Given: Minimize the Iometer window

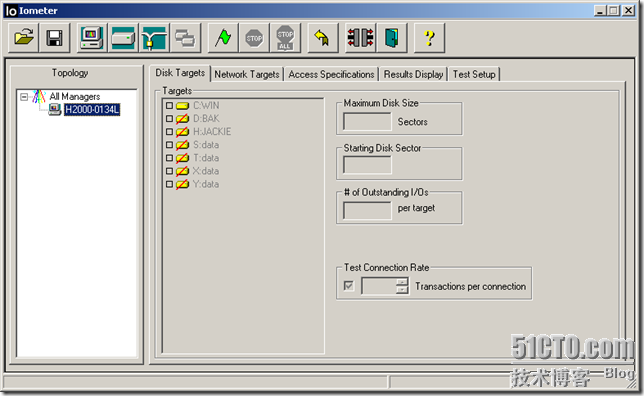Looking at the screenshot, I should coord(600,10).
